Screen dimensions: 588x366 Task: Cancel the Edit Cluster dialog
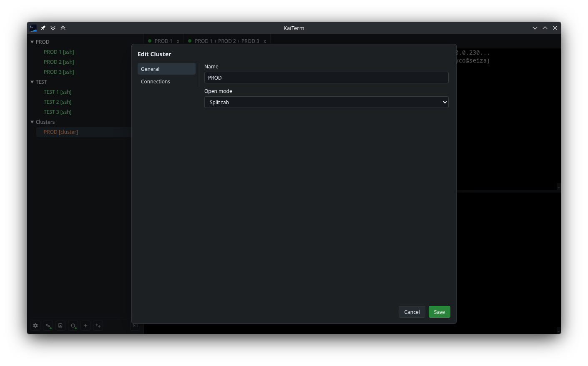click(412, 312)
